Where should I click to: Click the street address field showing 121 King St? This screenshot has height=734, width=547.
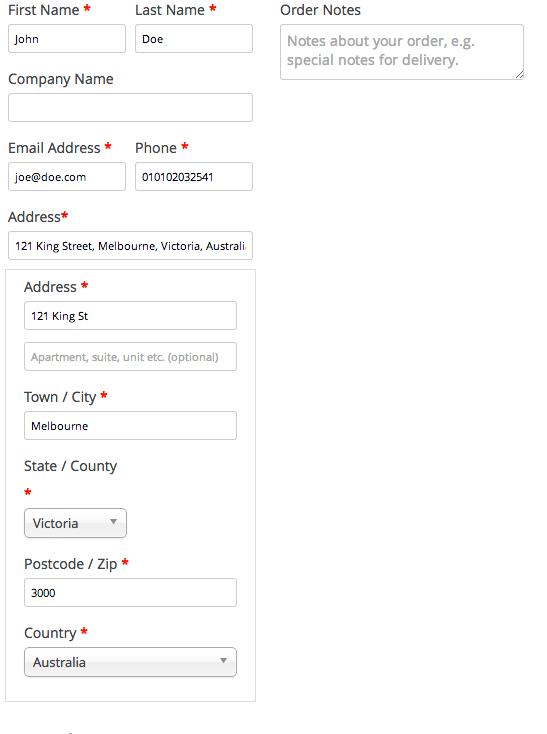click(x=131, y=316)
